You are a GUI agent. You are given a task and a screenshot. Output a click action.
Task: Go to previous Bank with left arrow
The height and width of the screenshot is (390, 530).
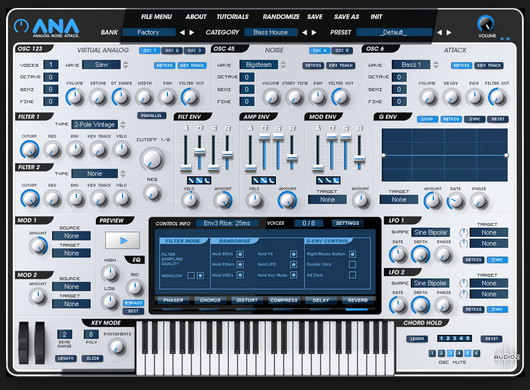pyautogui.click(x=182, y=32)
